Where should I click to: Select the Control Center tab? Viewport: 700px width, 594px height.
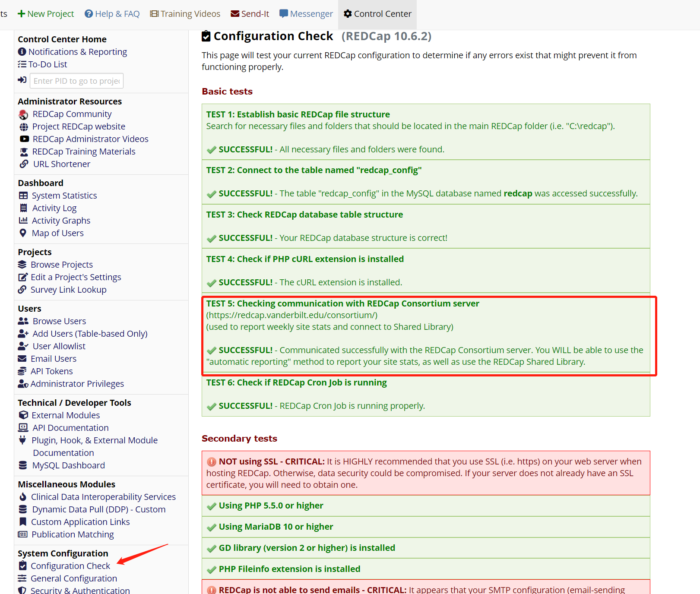point(377,14)
